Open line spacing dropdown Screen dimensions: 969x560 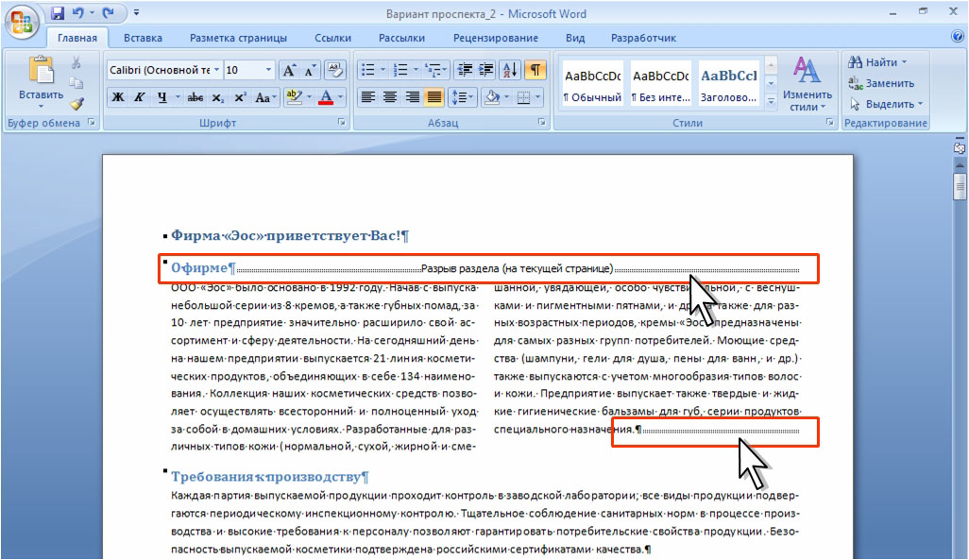462,97
